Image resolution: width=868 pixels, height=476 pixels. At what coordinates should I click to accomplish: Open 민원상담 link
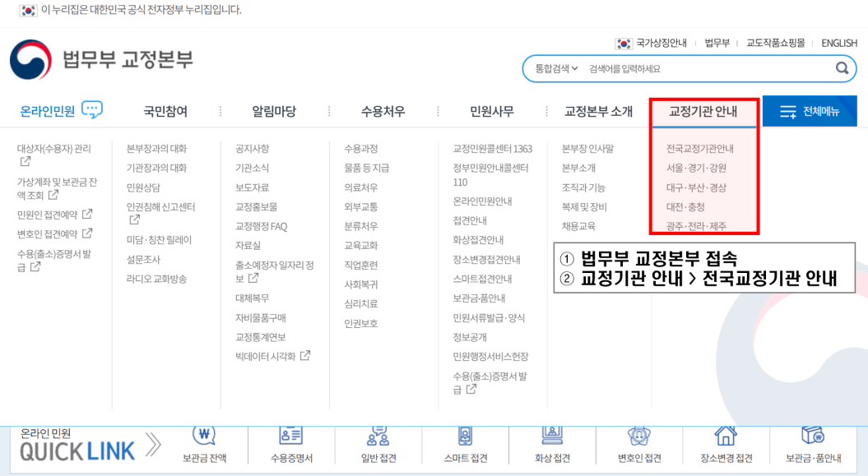tap(143, 187)
